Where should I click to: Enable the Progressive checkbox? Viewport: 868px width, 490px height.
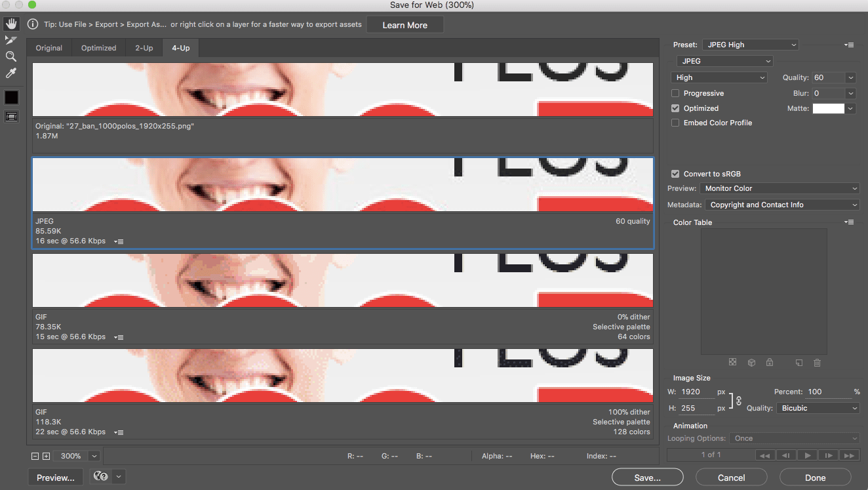675,93
